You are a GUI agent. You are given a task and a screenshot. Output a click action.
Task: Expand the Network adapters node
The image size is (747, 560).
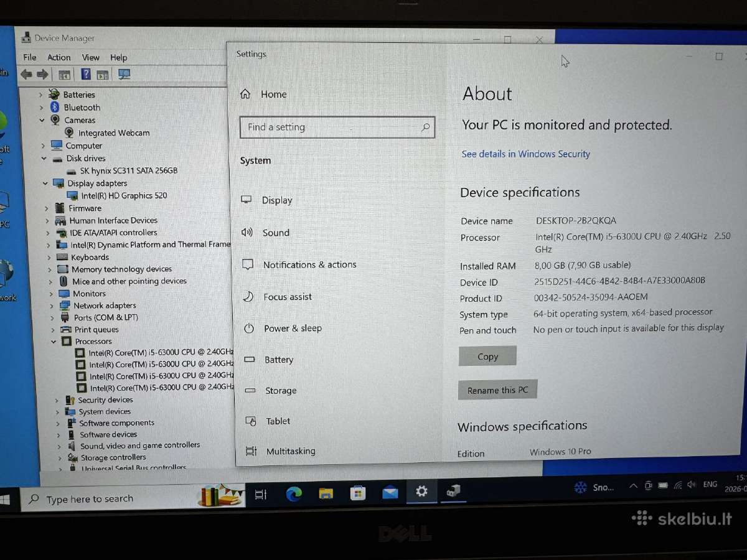52,306
